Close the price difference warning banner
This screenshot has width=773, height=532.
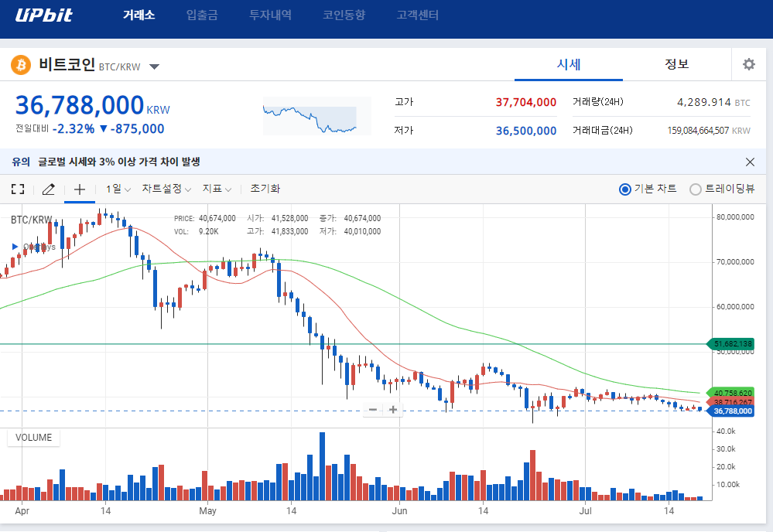coord(750,162)
